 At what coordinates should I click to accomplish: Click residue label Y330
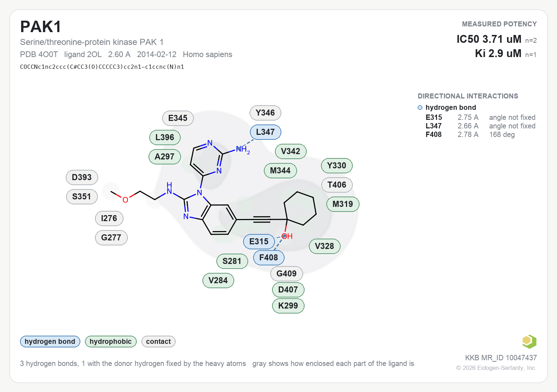pos(337,166)
